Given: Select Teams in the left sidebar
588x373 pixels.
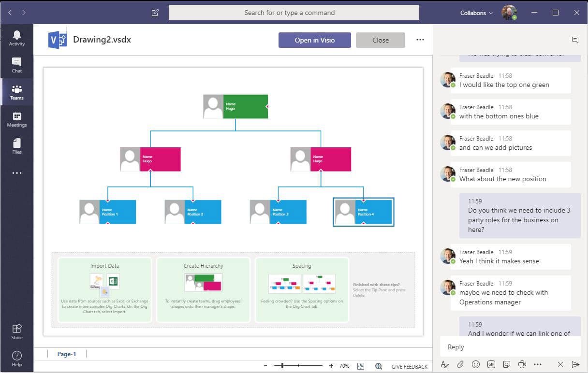Looking at the screenshot, I should point(16,92).
